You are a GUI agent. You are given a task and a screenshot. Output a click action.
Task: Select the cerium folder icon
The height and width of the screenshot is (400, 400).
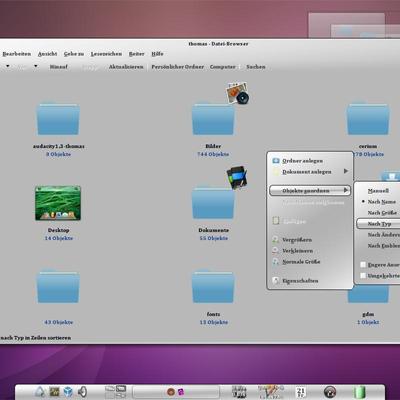368,119
